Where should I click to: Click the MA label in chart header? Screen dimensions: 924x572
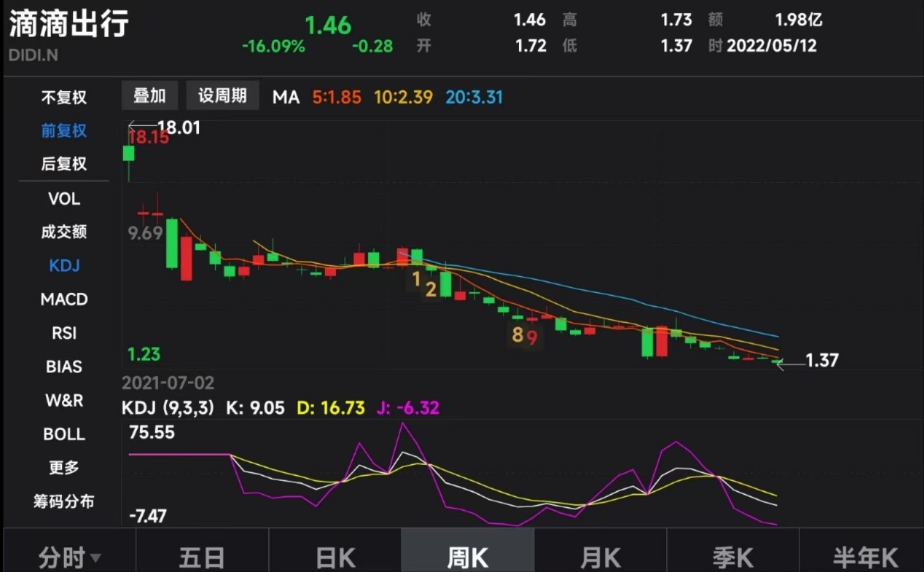click(286, 97)
